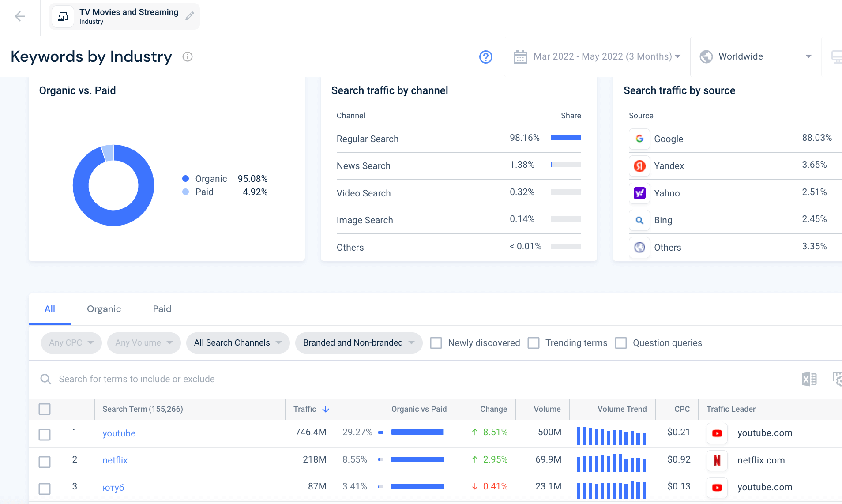Click Netflix logo in netflix row

717,460
